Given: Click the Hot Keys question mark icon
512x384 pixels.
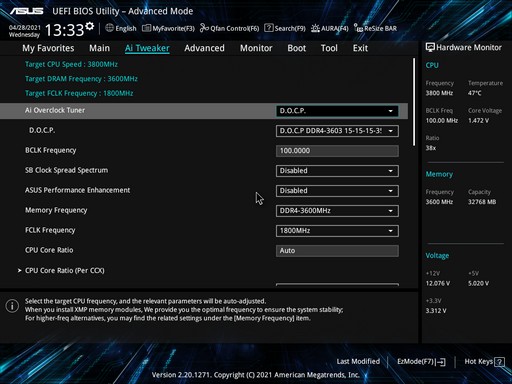Looking at the screenshot, I should click(x=499, y=362).
